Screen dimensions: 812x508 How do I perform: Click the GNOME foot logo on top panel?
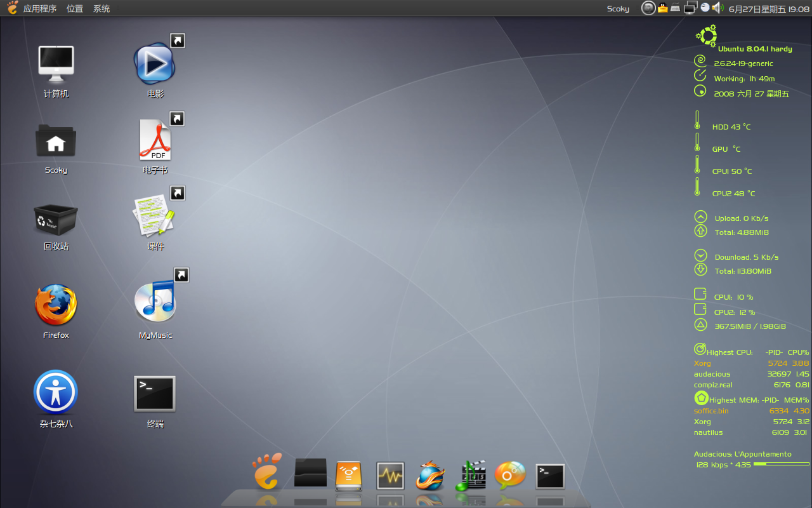click(x=12, y=8)
